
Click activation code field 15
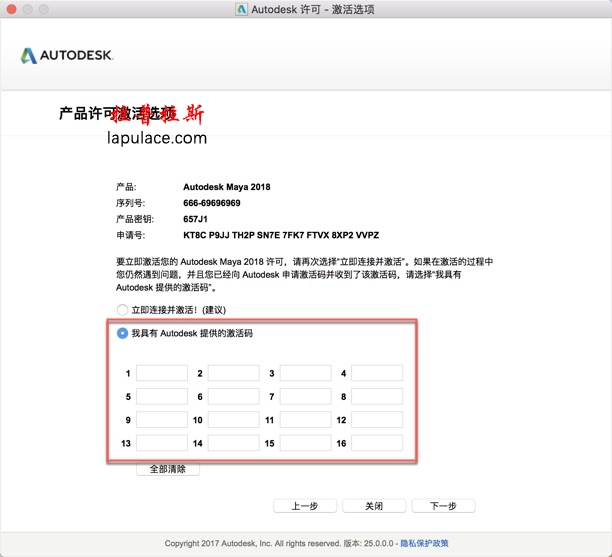coord(306,443)
